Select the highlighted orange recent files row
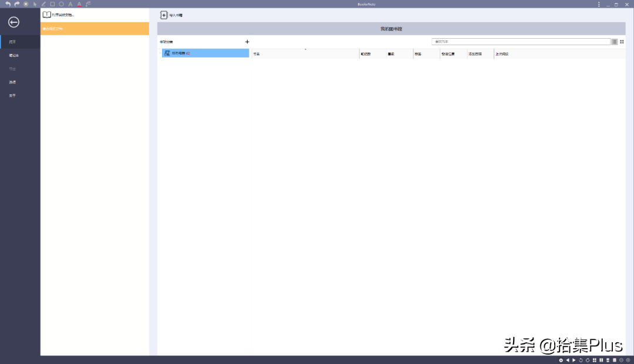Viewport: 634px width, 364px height. (95, 29)
